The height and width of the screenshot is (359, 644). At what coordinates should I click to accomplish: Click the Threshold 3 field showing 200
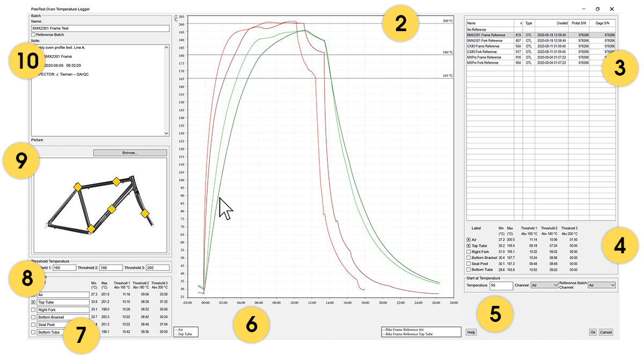click(157, 267)
